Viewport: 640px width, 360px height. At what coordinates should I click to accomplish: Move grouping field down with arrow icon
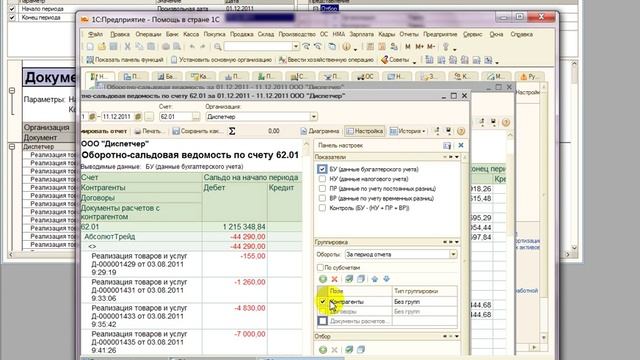click(x=386, y=279)
